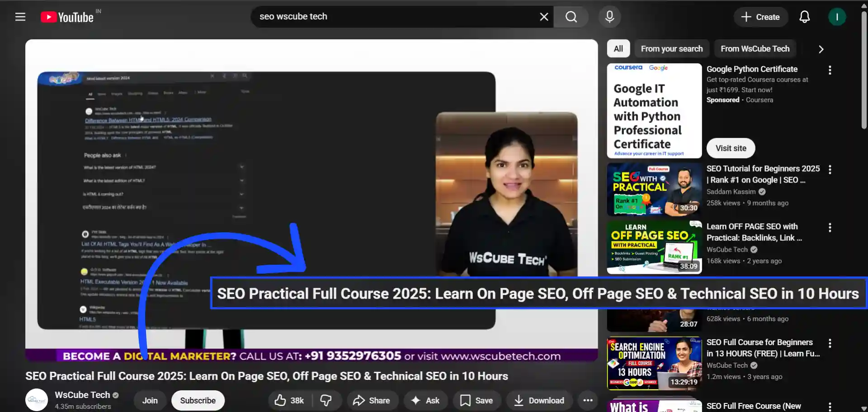The width and height of the screenshot is (868, 412).
Task: Select the All filter chip
Action: coord(618,49)
